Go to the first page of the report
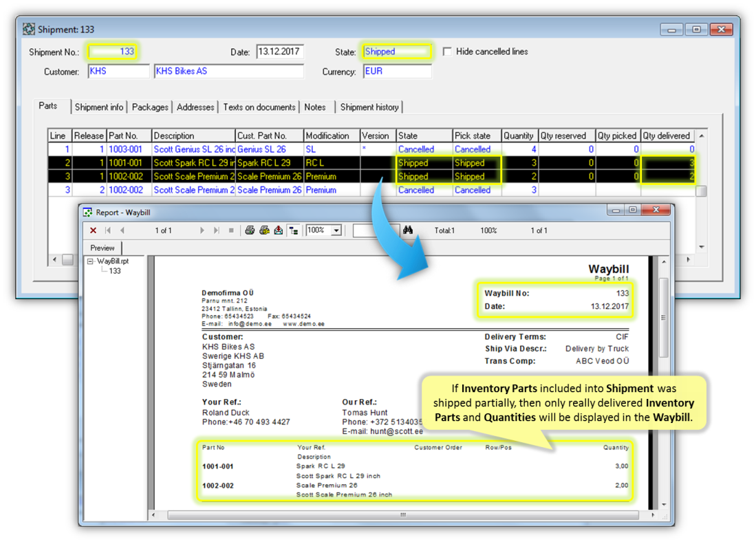756x542 pixels. click(108, 230)
